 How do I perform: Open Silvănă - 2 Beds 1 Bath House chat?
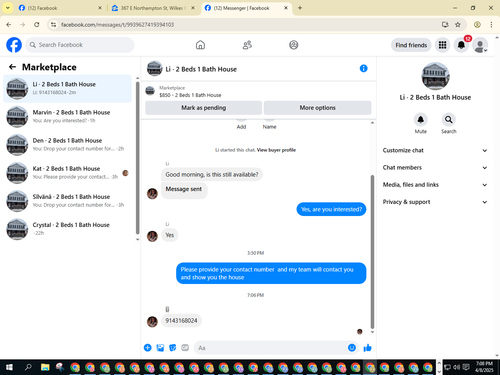tap(68, 200)
